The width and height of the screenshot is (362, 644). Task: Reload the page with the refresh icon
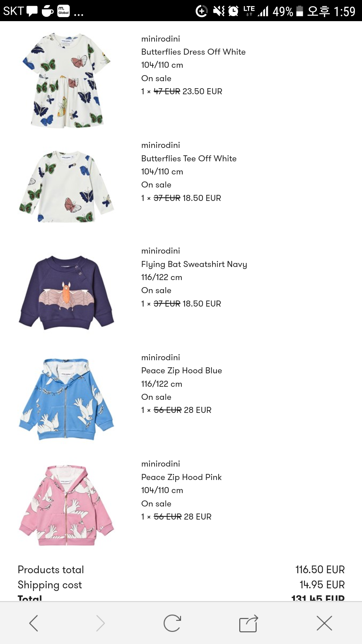tap(172, 623)
